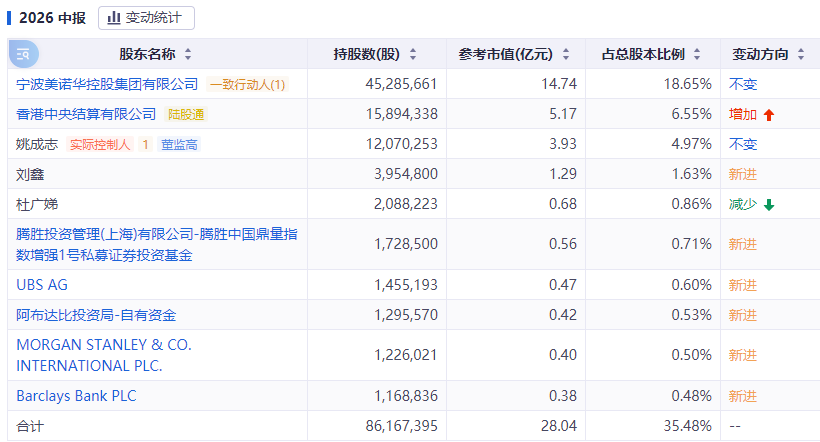Screen dimensions: 820x442
Task: Select shareholder name 刘鑫
Action: (x=30, y=174)
